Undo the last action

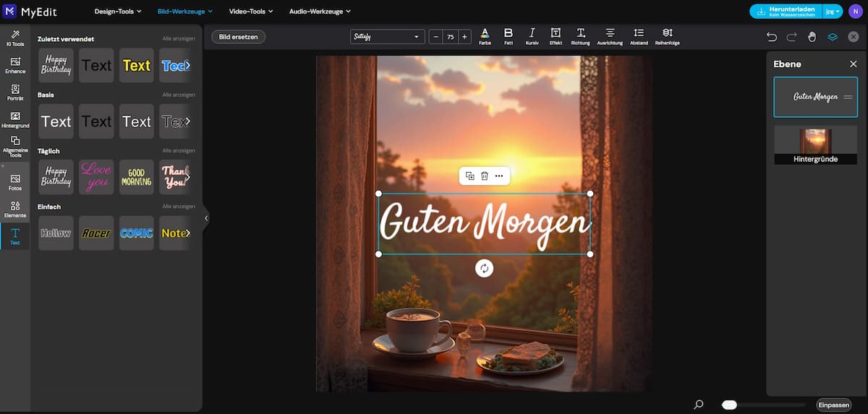772,36
